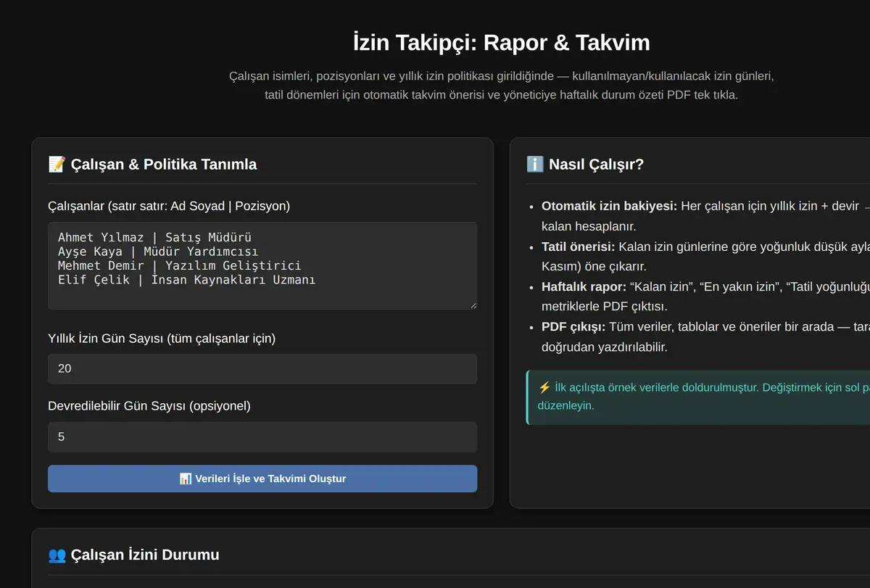The image size is (870, 588).
Task: Click the 'Yıllık İzin Gün Sayısı' label
Action: point(162,339)
